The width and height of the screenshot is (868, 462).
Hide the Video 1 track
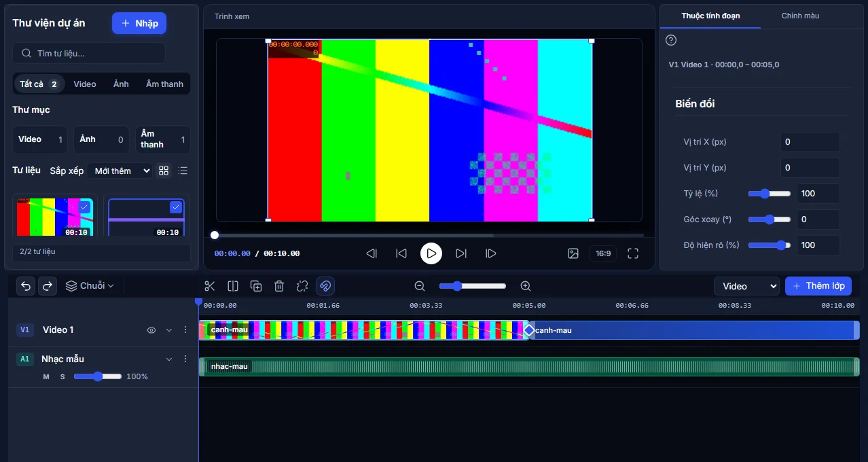pos(151,330)
